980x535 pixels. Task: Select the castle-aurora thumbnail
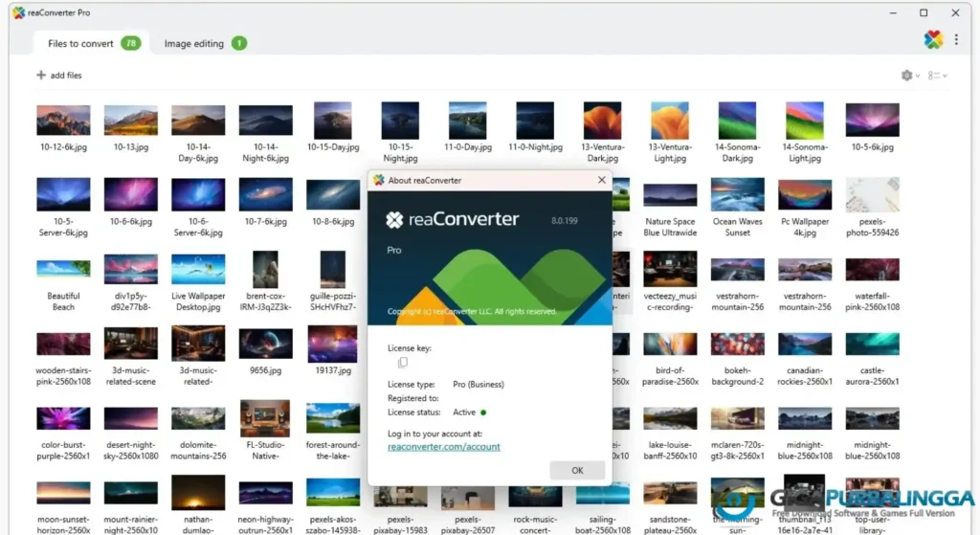coord(873,344)
